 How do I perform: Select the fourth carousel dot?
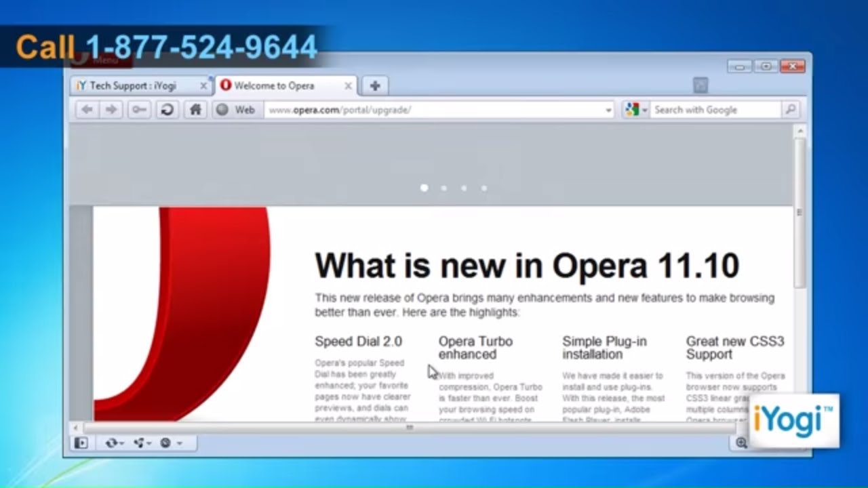(484, 188)
